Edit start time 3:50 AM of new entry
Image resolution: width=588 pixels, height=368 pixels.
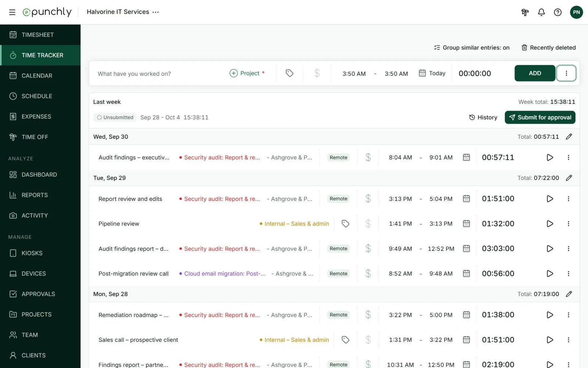(354, 74)
